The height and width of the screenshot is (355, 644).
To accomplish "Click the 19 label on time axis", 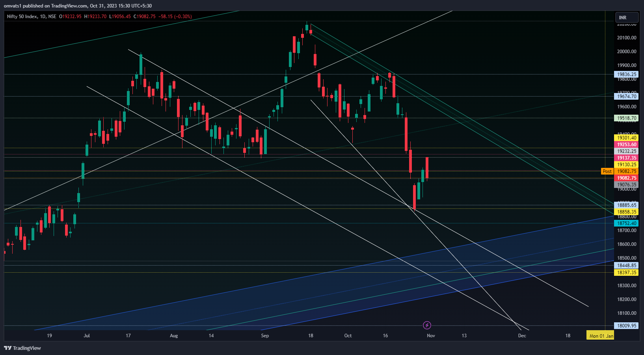I will pos(49,336).
